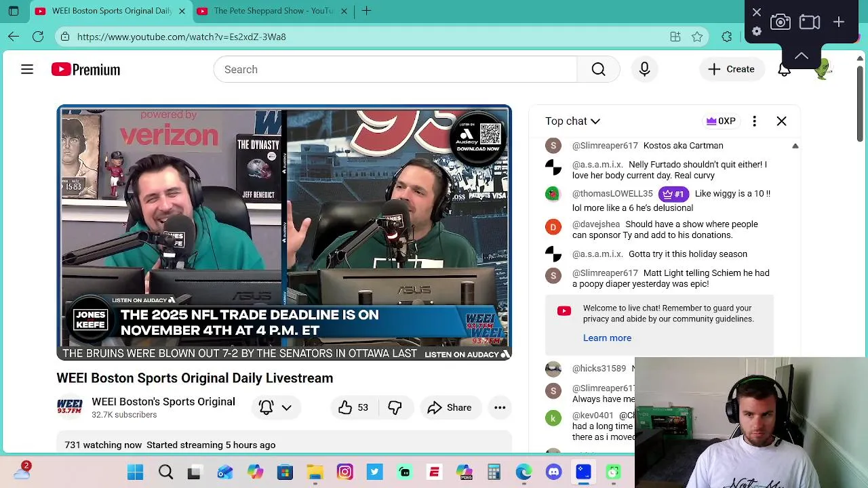Click the #1 member badge in chat
Screen dimensions: 868x488
673,194
